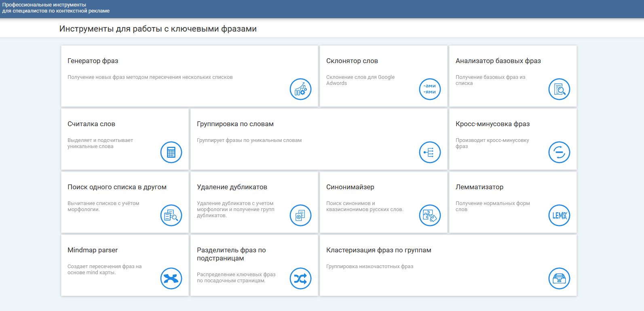Image resolution: width=644 pixels, height=311 pixels.
Task: Click the Поиск одного списка в другом icon
Action: coord(171,216)
